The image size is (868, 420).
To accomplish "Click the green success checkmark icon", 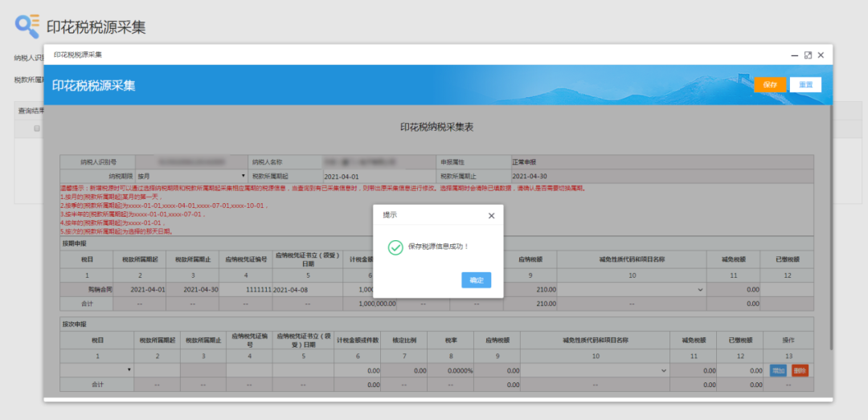I will click(x=395, y=247).
